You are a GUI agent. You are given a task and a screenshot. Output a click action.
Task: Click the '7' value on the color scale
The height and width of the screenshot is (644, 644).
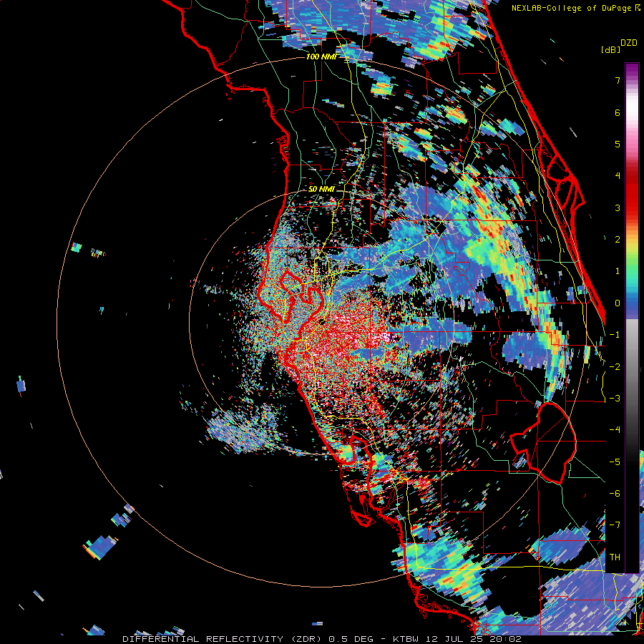point(618,80)
